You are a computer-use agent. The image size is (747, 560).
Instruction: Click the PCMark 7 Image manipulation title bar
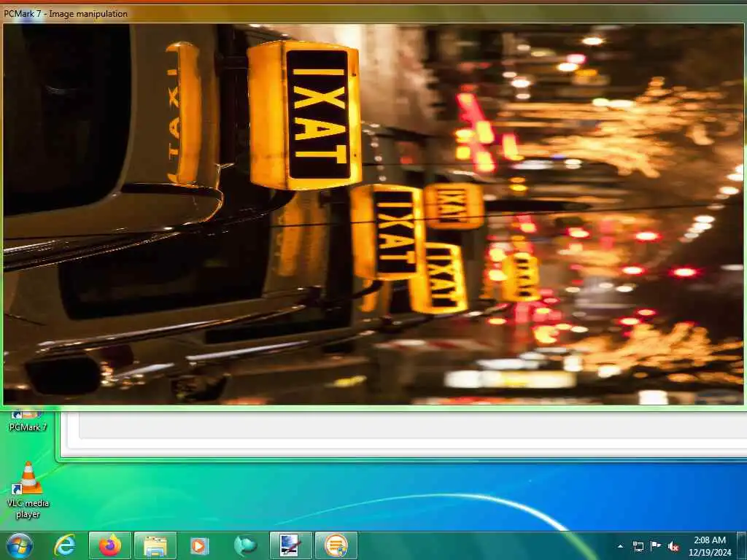coord(373,14)
